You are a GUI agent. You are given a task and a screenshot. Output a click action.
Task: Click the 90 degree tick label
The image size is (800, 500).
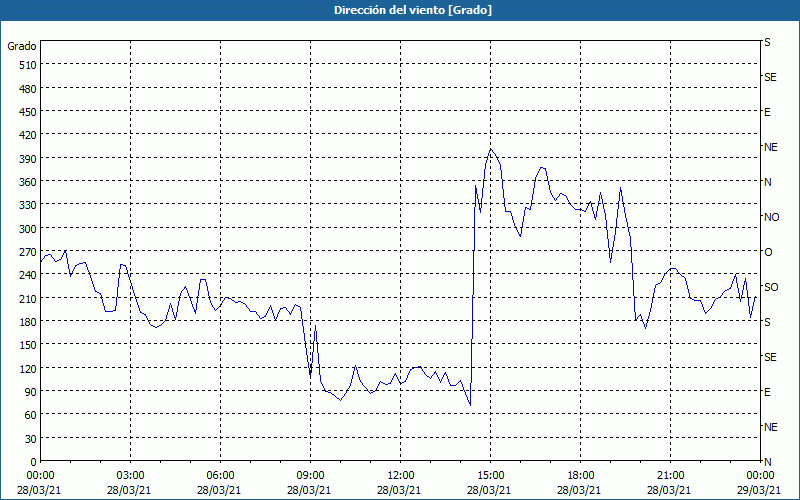31,391
